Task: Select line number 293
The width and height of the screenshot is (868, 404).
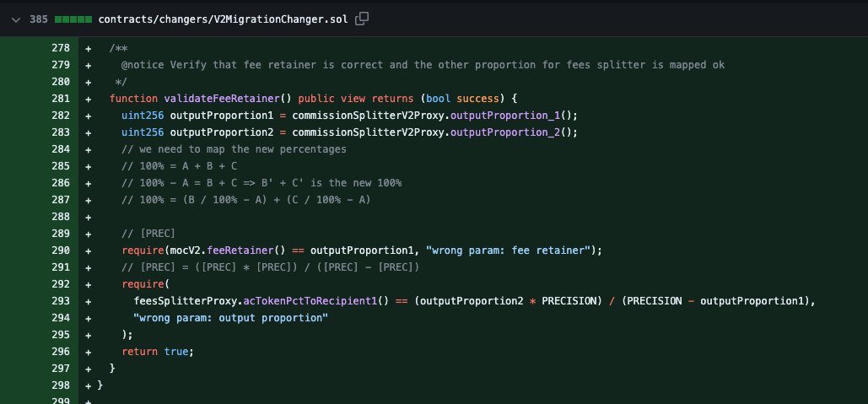Action: [x=61, y=300]
